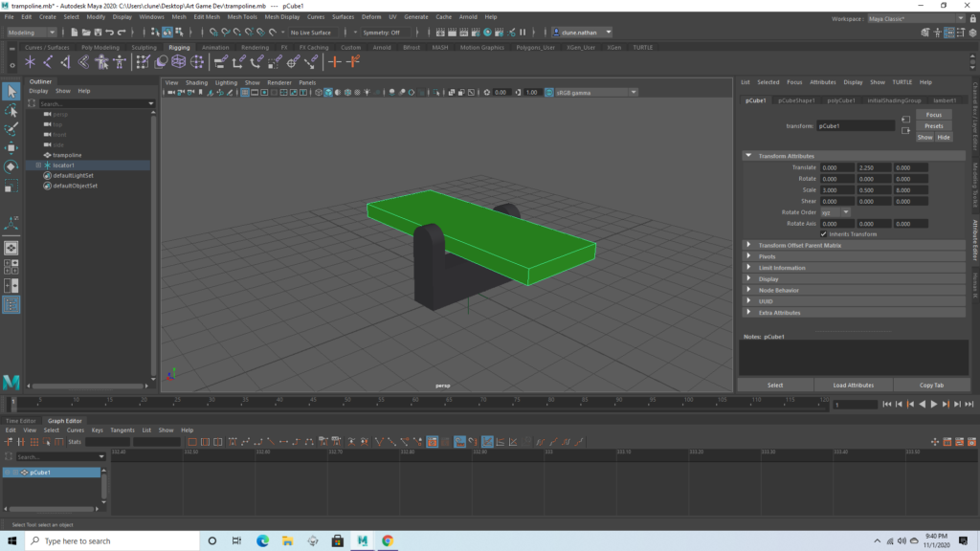The width and height of the screenshot is (980, 551).
Task: Activate the Select tool arrow in toolbox
Action: [11, 92]
